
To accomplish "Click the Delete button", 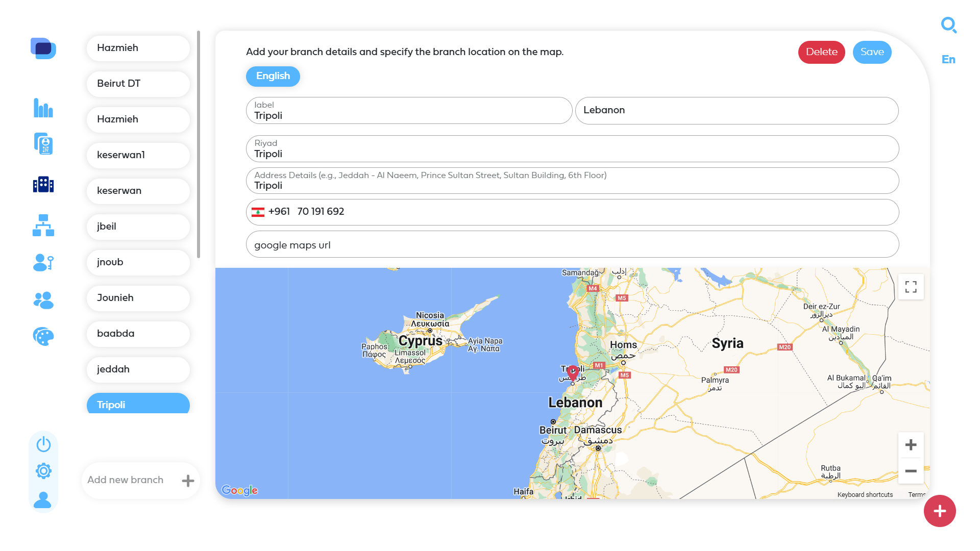I will click(x=822, y=52).
